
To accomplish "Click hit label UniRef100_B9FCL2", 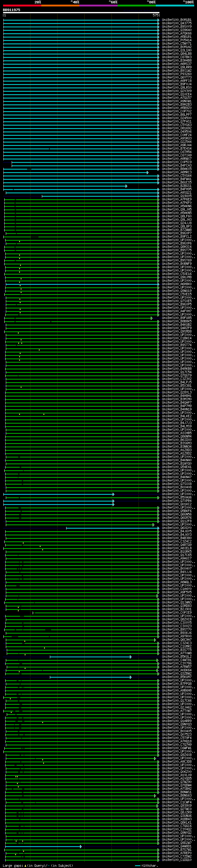I will coord(177,237).
